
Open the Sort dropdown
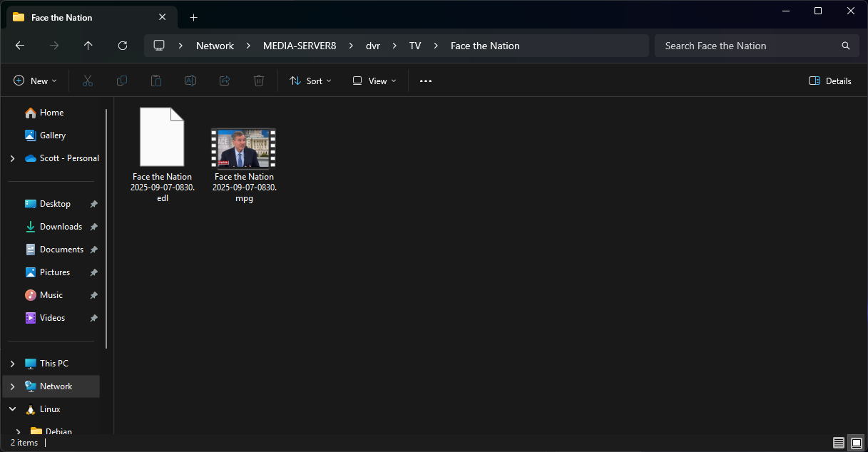point(310,81)
